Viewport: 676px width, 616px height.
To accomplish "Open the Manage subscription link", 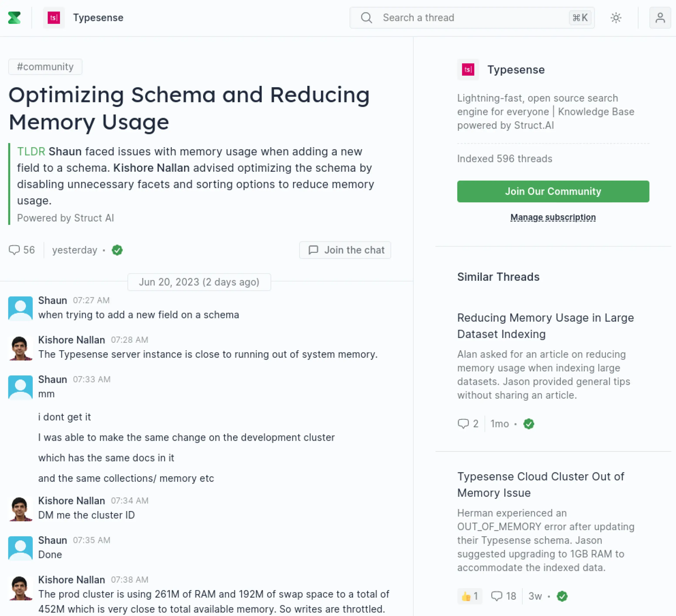I will (553, 217).
